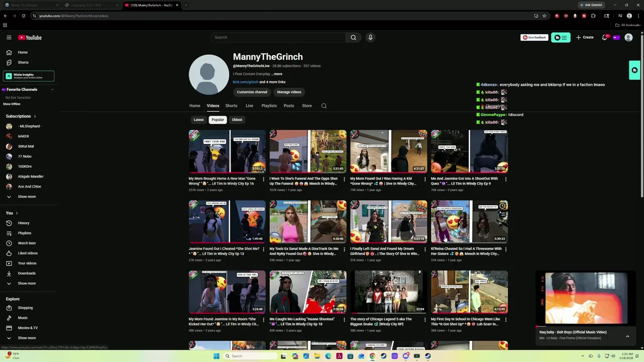This screenshot has height=362, width=644.
Task: Click Customize channel button
Action: (x=252, y=92)
